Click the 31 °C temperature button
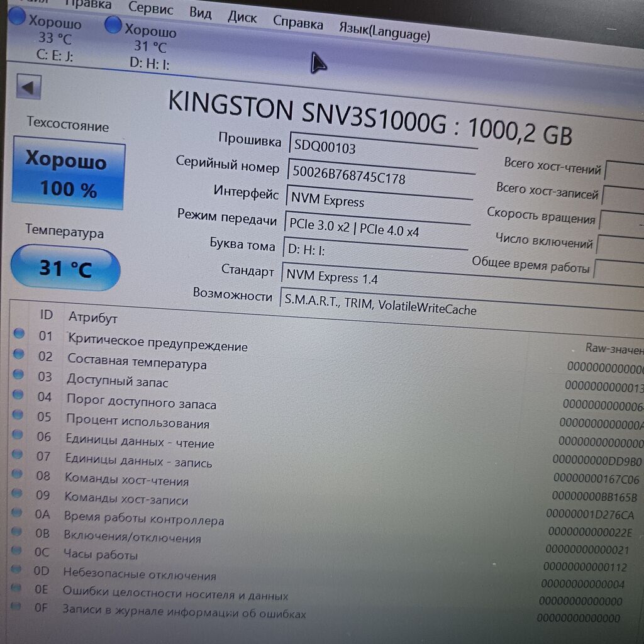This screenshot has width=644, height=644. click(65, 268)
